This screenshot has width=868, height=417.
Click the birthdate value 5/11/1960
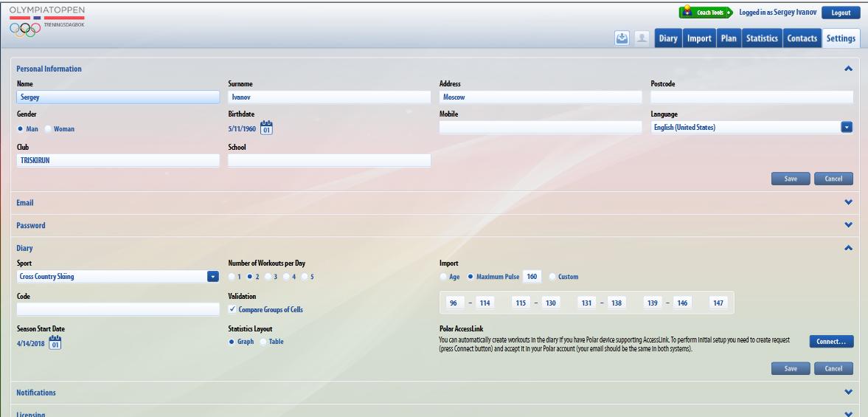(242, 128)
